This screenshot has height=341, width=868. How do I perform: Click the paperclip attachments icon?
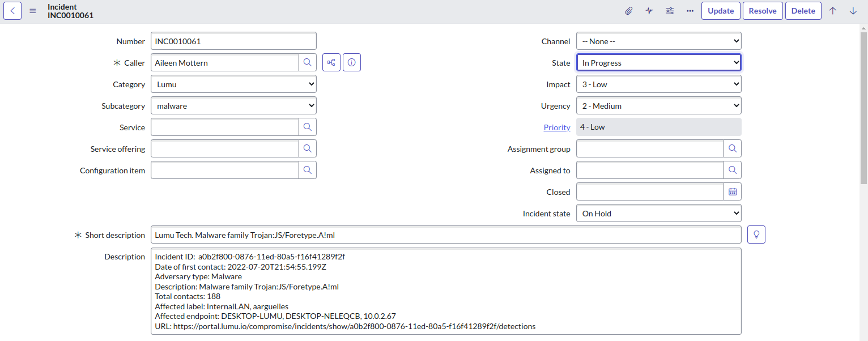click(629, 11)
